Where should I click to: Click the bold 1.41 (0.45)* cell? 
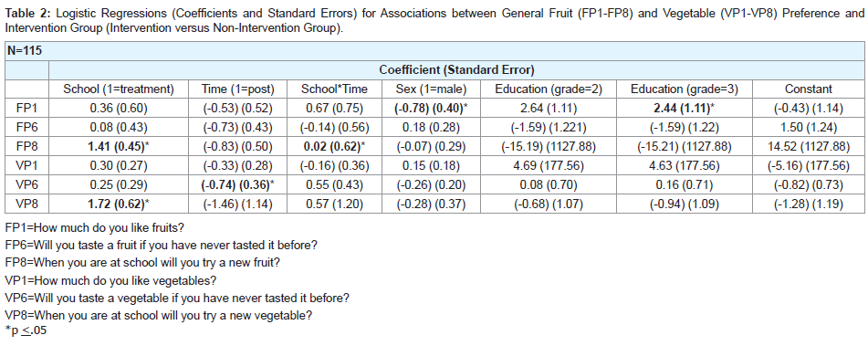119,147
